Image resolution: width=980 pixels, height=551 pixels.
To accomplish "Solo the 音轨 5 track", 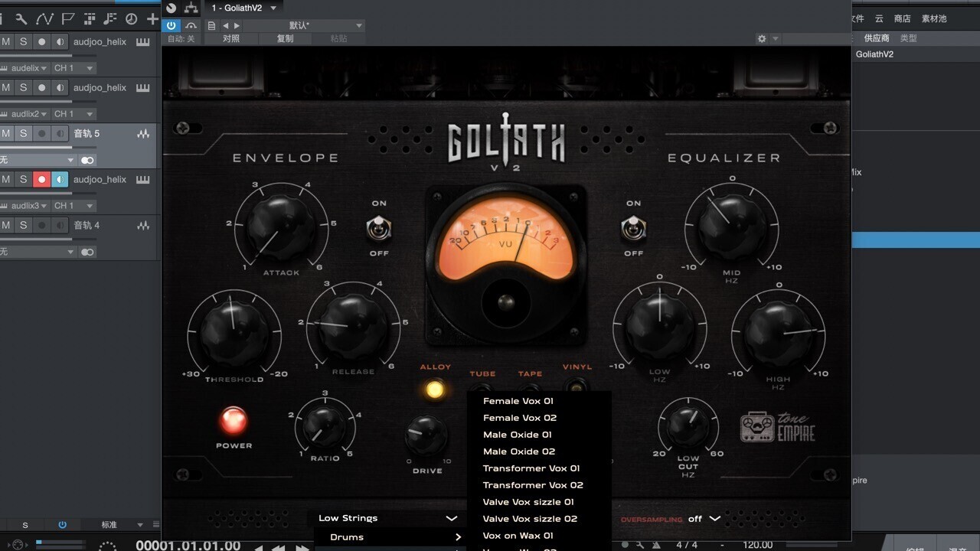I will (23, 134).
